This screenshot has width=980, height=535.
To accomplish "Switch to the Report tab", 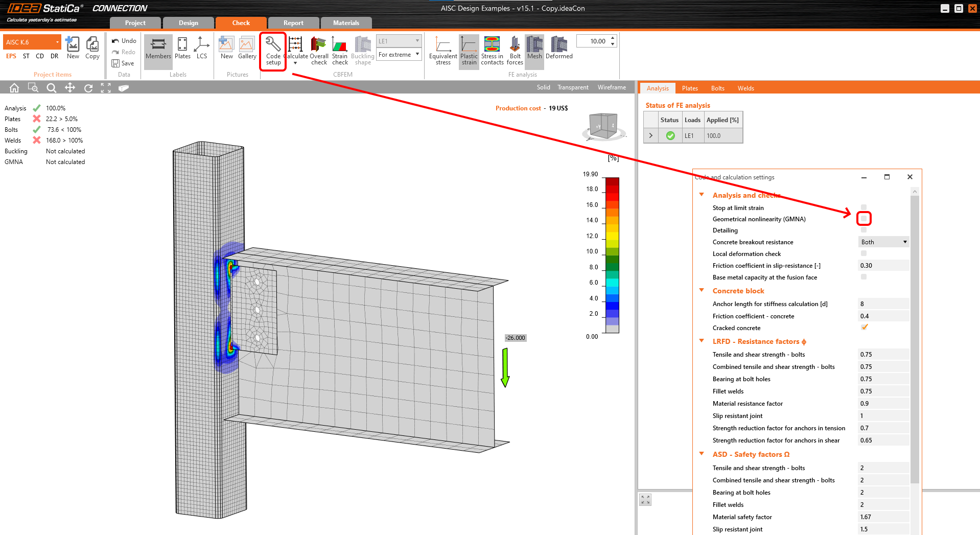I will coord(293,23).
